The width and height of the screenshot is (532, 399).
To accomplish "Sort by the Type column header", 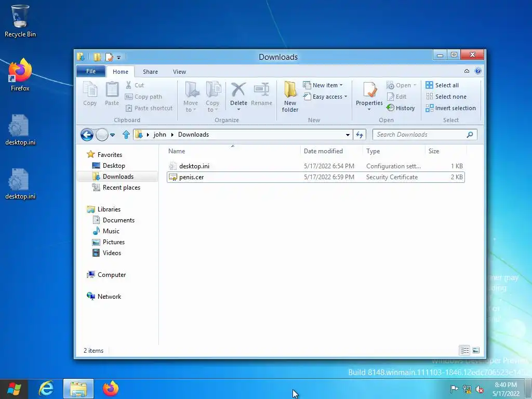I will (394, 151).
